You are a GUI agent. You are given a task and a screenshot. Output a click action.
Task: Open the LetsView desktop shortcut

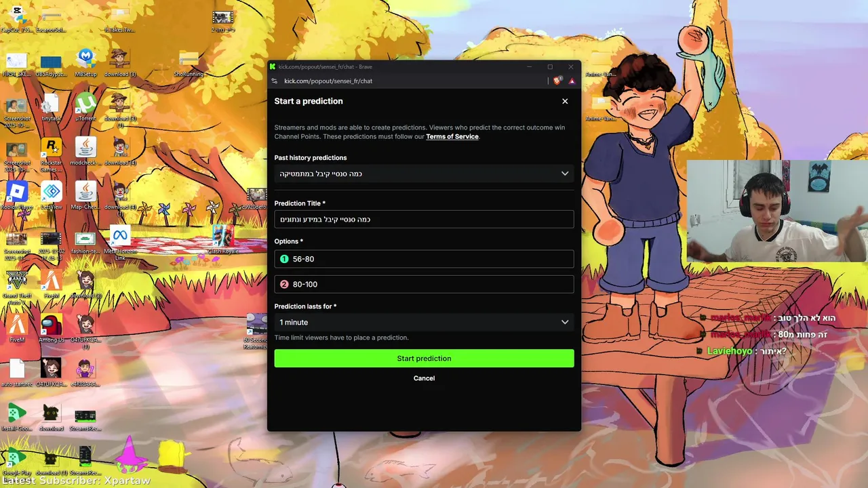[x=51, y=196]
